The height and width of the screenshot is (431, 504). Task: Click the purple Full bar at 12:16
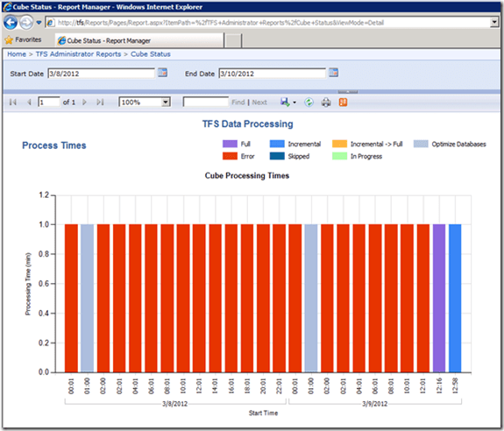click(x=439, y=298)
